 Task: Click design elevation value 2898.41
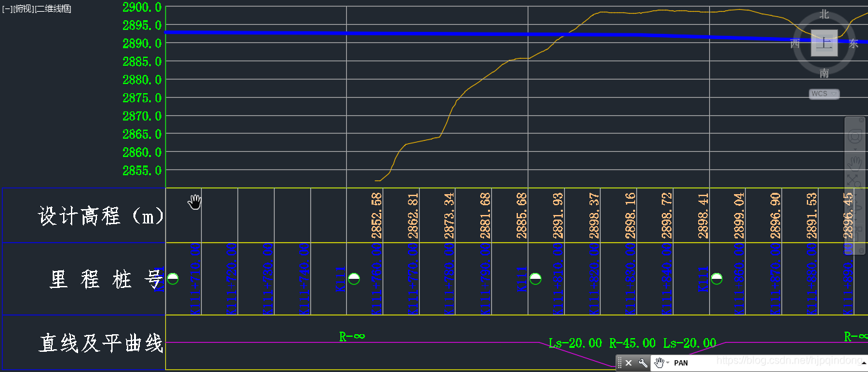[x=703, y=216]
